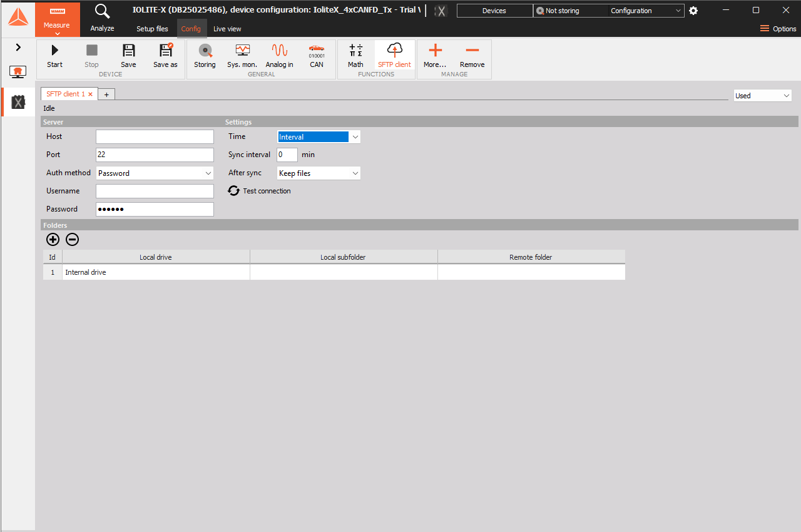The height and width of the screenshot is (532, 801).
Task: Open the Used status dropdown
Action: [762, 96]
